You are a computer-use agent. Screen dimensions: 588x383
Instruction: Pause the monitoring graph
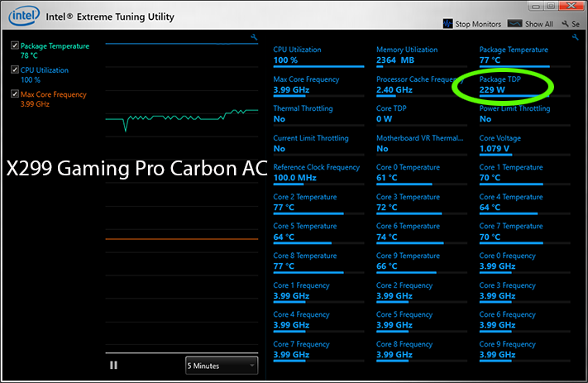click(113, 365)
